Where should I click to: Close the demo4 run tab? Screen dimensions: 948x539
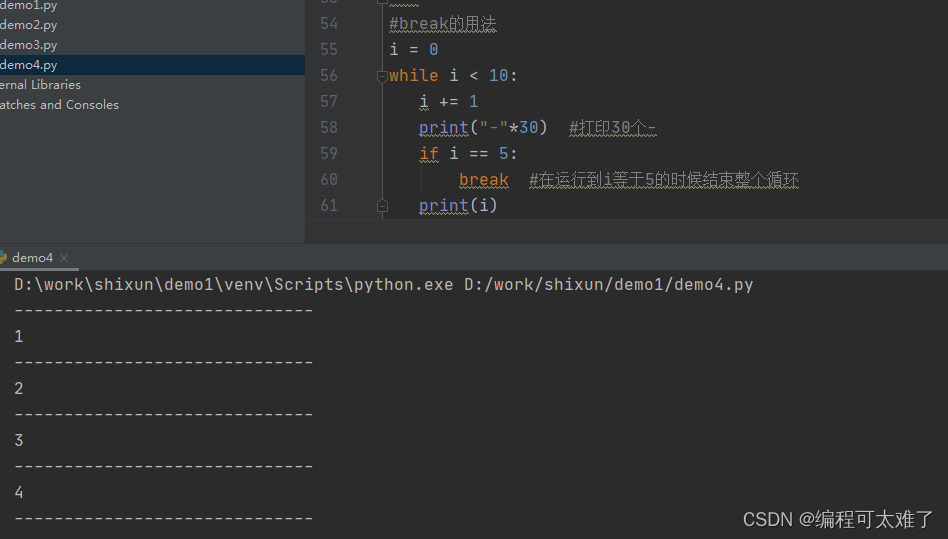pyautogui.click(x=64, y=258)
